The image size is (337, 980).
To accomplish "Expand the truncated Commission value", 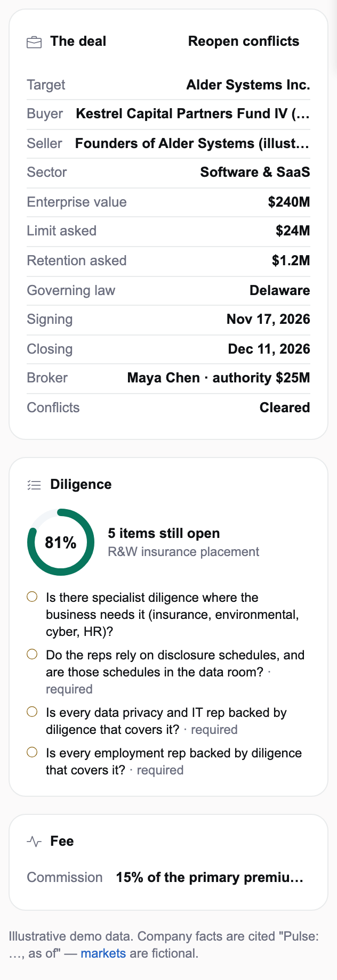I will click(210, 878).
